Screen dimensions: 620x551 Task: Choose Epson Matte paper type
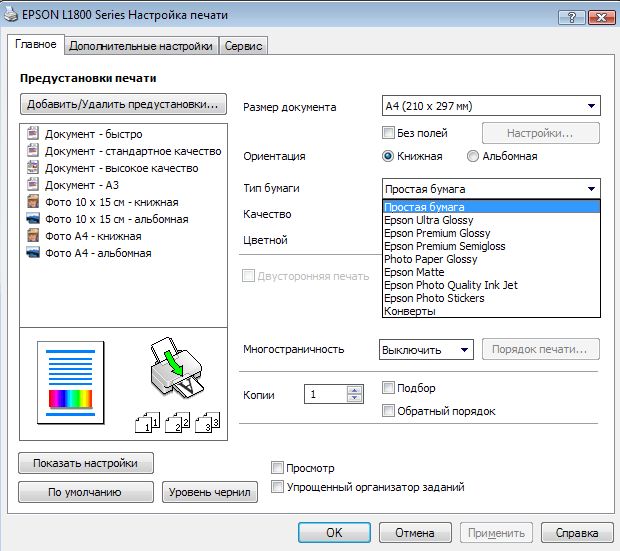491,272
